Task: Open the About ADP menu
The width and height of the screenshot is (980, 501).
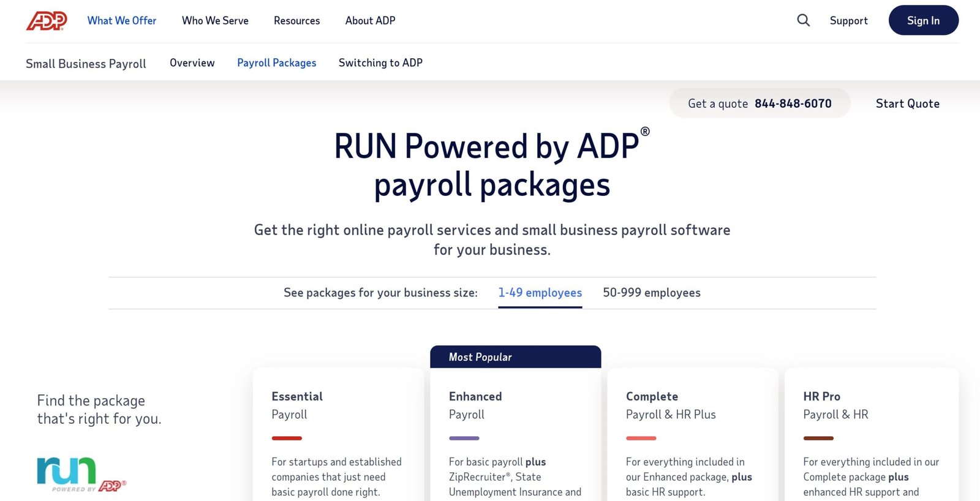Action: point(371,21)
